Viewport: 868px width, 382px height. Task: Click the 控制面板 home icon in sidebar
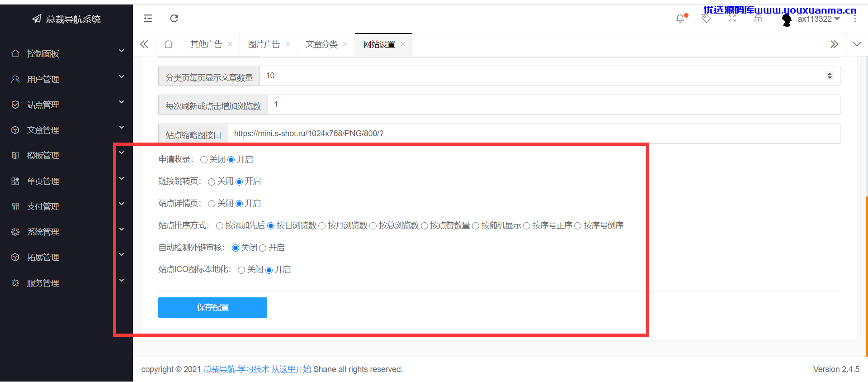click(15, 53)
